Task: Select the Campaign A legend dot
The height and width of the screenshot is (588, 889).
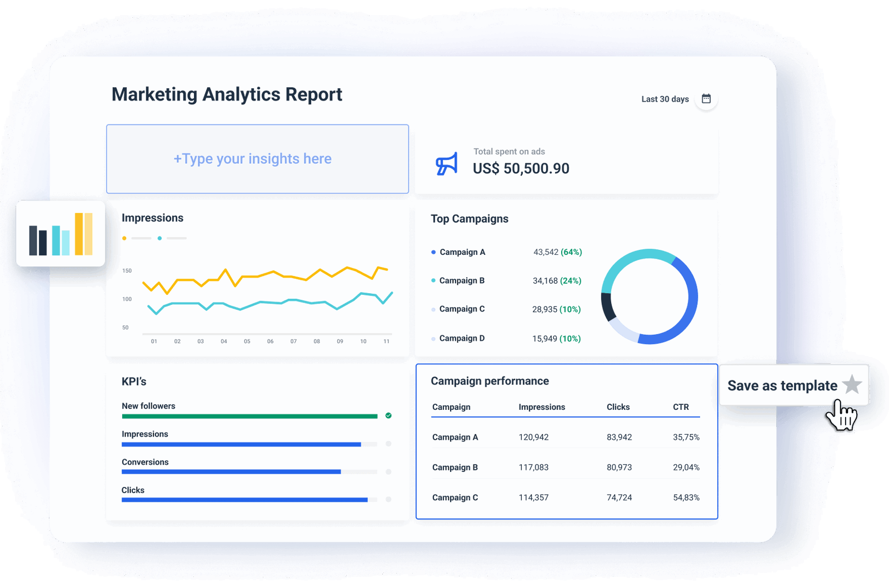Action: [x=433, y=252]
